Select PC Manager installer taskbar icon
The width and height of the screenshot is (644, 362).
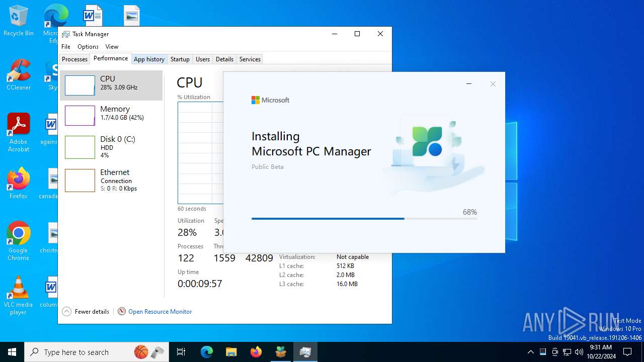(x=280, y=352)
